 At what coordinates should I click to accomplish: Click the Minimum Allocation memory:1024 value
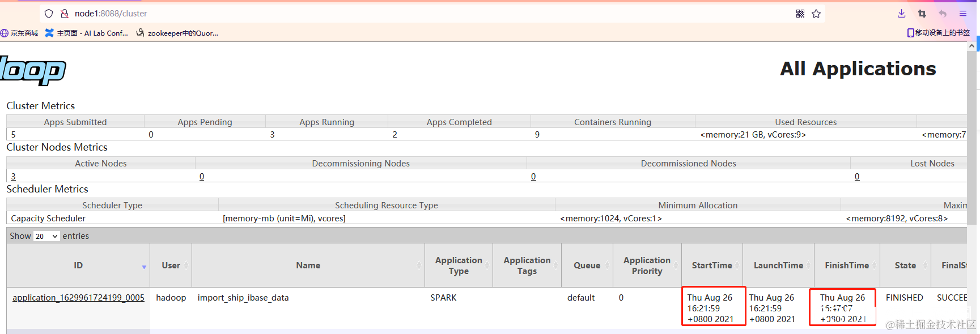(x=611, y=219)
